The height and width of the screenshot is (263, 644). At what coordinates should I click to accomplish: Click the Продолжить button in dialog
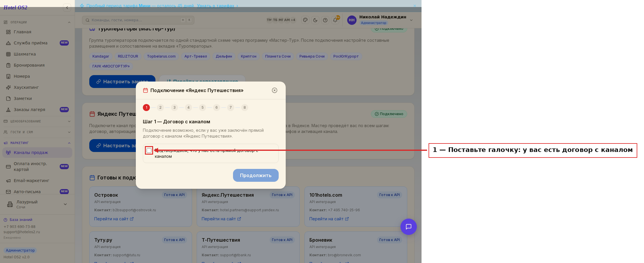pos(256,175)
